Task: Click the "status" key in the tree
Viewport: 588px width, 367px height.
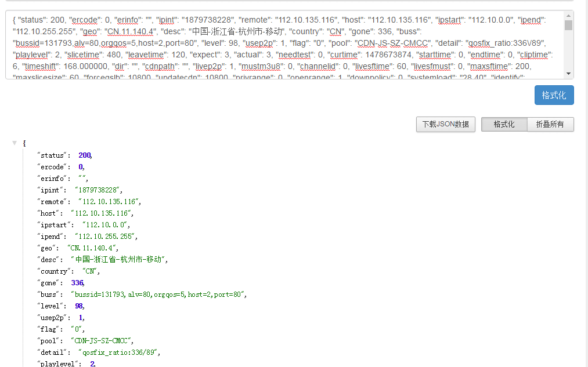Action: (x=53, y=155)
